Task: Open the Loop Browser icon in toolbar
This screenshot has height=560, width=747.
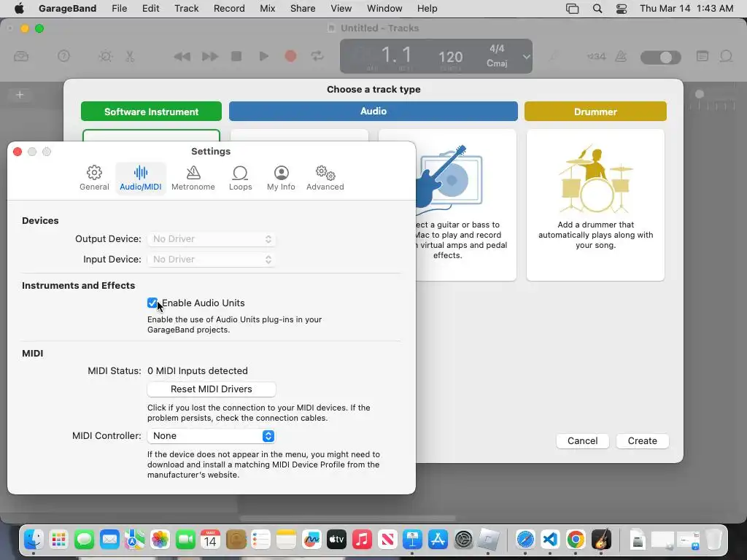Action: click(x=726, y=57)
